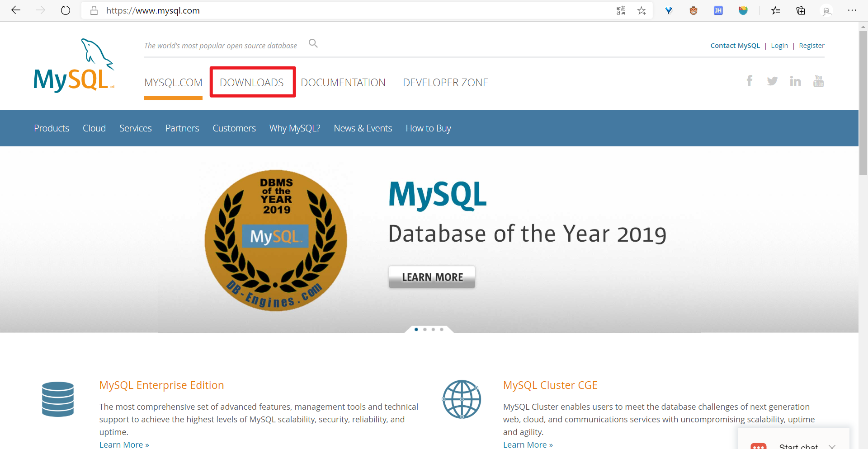Open the Cloud menu
This screenshot has height=449, width=868.
(94, 128)
